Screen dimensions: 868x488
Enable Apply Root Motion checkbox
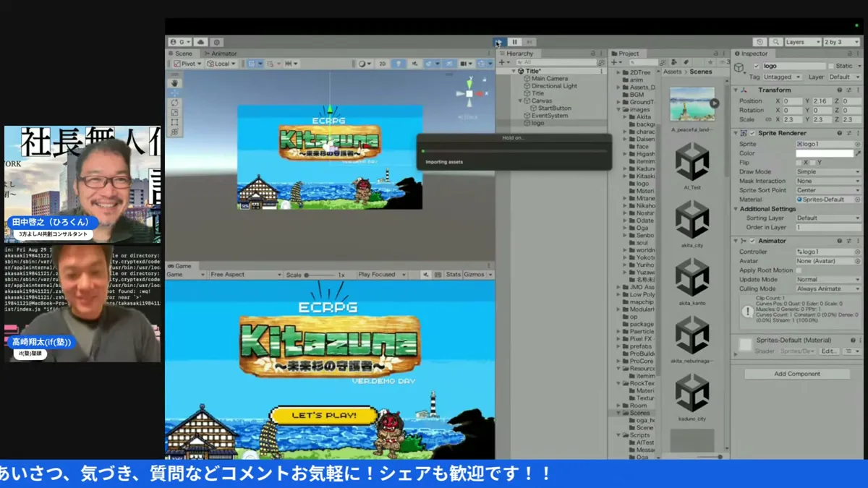tap(799, 270)
